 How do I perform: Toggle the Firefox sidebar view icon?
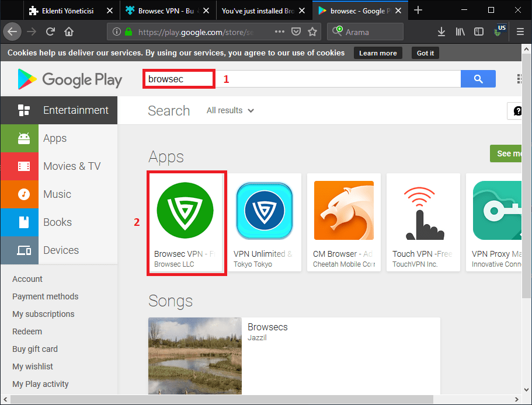pyautogui.click(x=479, y=32)
